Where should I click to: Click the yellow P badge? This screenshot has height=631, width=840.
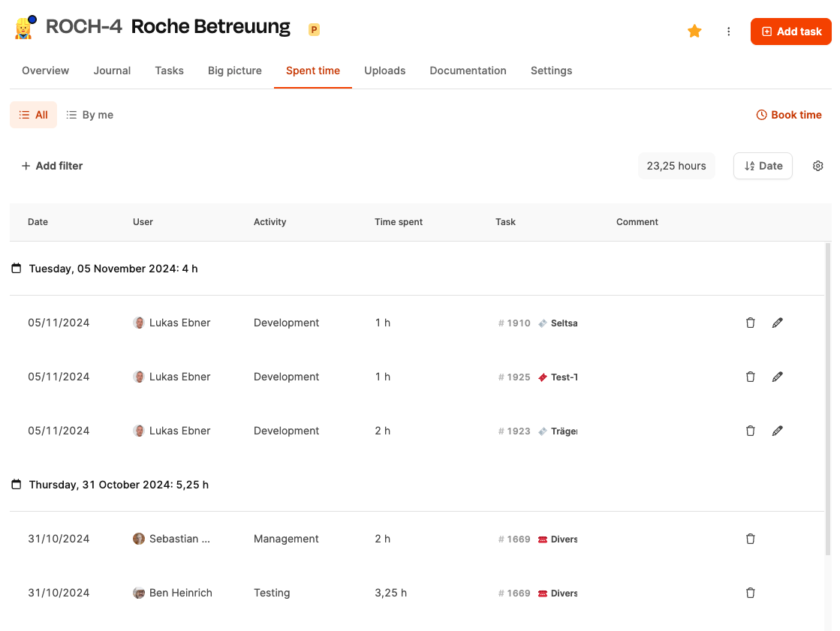point(314,29)
